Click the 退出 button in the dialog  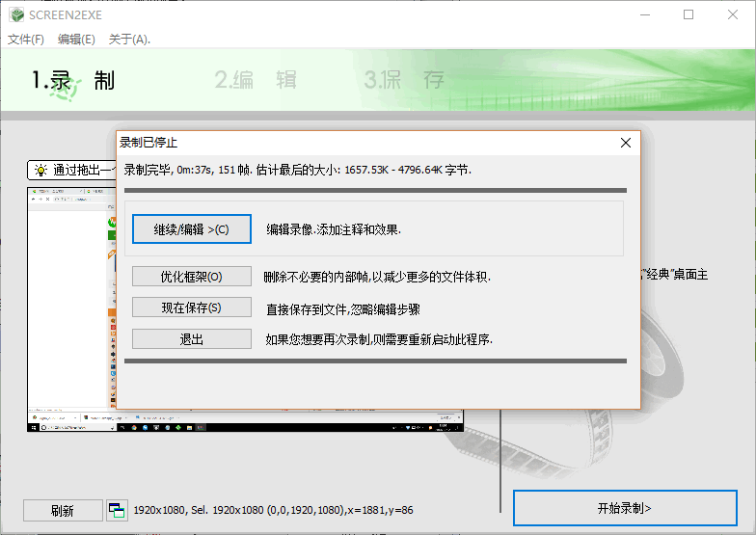click(191, 339)
